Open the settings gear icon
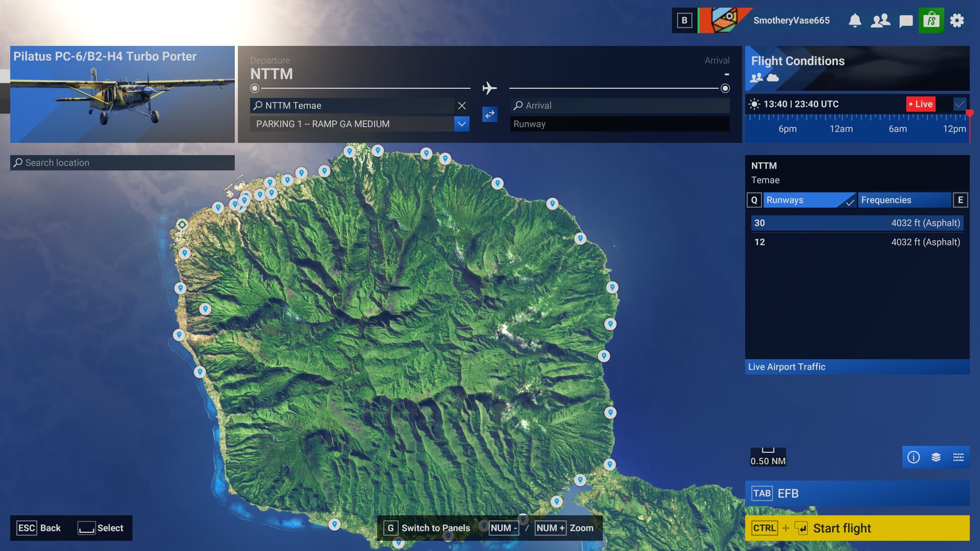Viewport: 980px width, 551px height. point(957,20)
